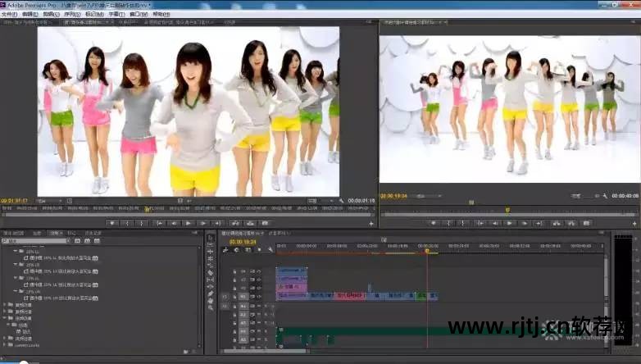Toggle V1 source patching indicator
Screen dimensions: 641x364
[x=225, y=297]
